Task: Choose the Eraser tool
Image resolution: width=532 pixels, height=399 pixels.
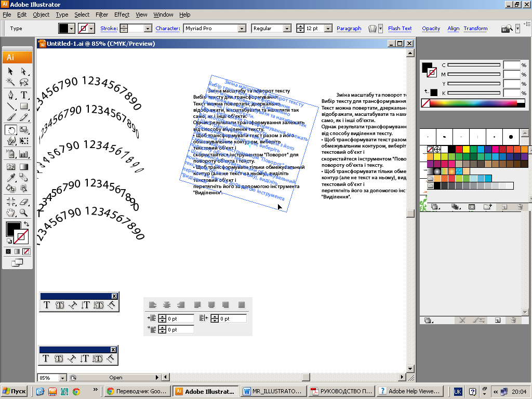Action: click(x=23, y=202)
